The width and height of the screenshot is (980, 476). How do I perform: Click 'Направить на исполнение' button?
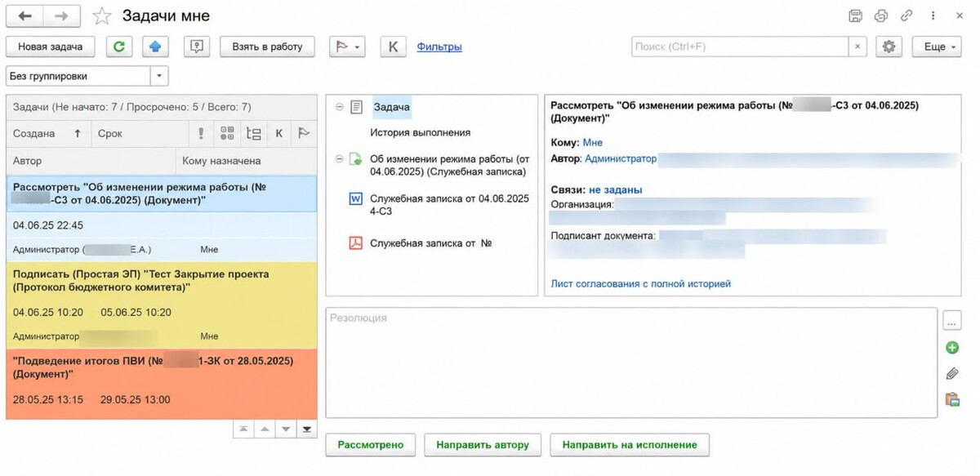click(630, 445)
